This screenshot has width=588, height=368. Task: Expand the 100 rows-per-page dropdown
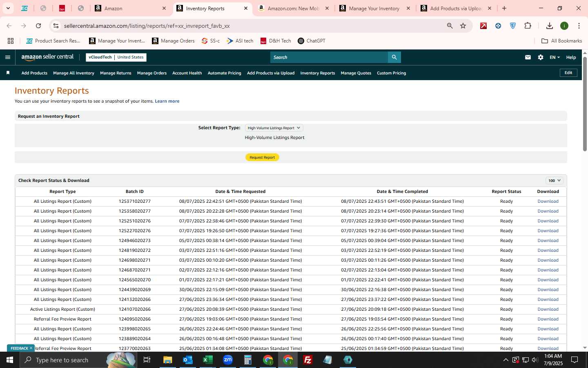coord(555,180)
